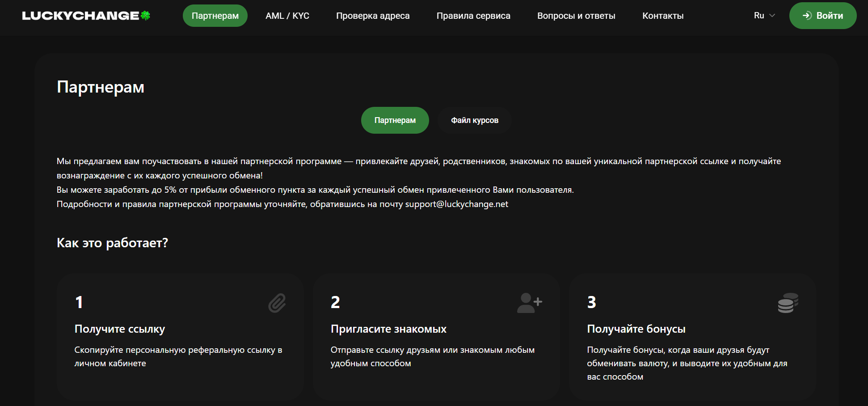Log in with the Войти button

pos(823,16)
